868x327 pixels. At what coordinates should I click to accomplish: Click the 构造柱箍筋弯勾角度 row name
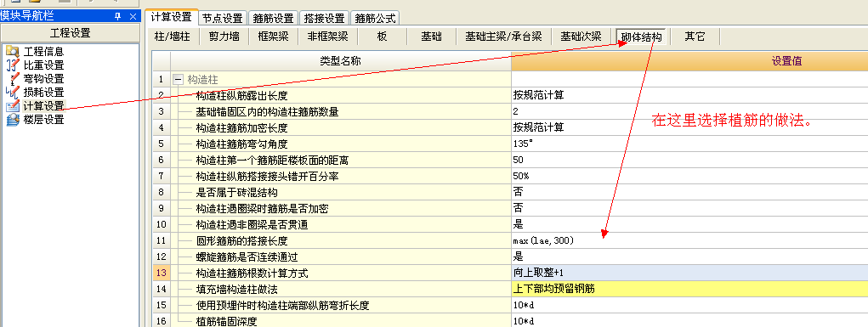click(x=242, y=144)
